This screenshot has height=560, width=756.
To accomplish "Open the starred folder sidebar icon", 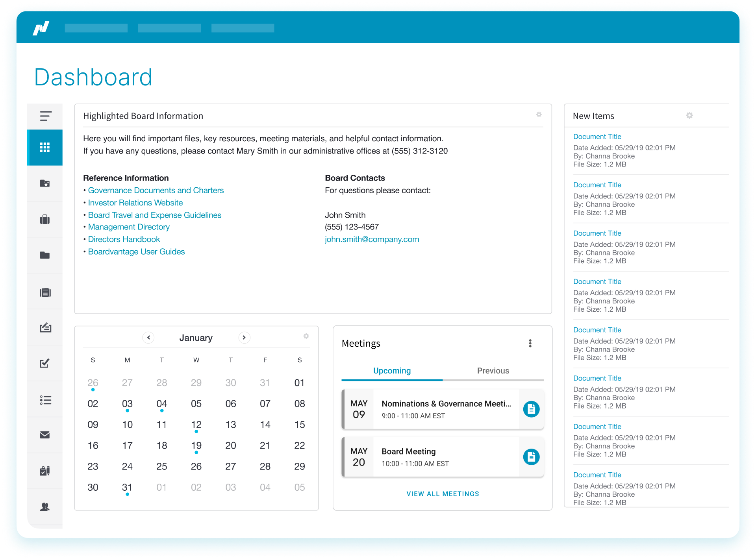I will (x=45, y=183).
